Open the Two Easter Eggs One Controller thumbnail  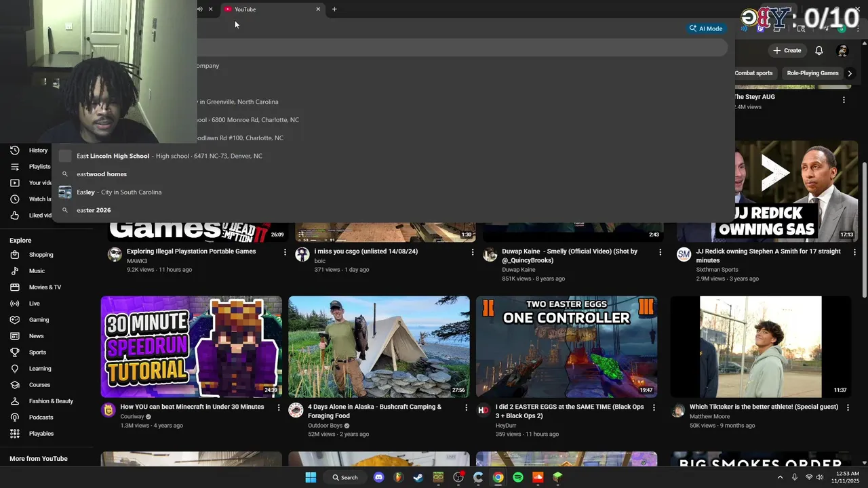pos(566,346)
